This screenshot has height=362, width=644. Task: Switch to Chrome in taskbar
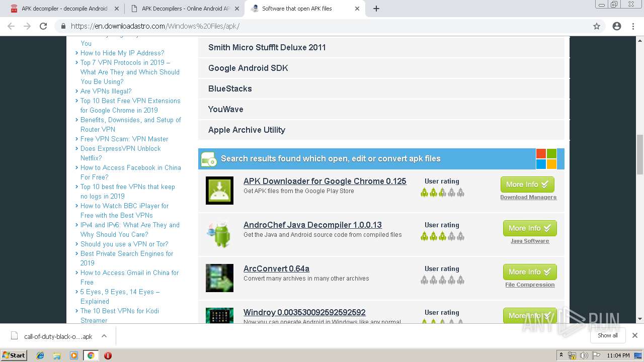tap(91, 355)
